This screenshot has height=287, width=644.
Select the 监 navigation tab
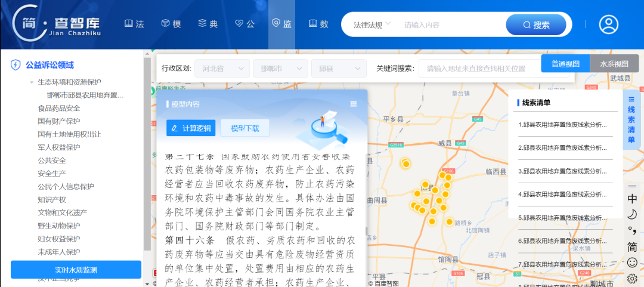tap(281, 24)
